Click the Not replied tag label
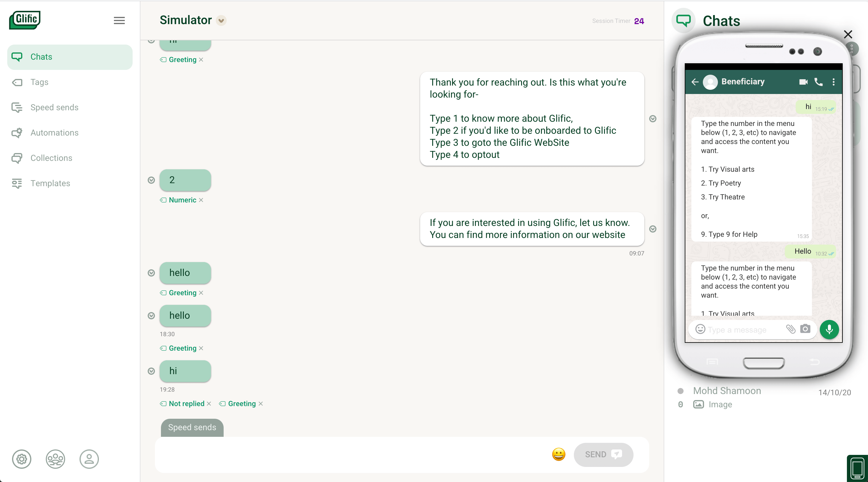This screenshot has height=482, width=868. click(x=186, y=403)
